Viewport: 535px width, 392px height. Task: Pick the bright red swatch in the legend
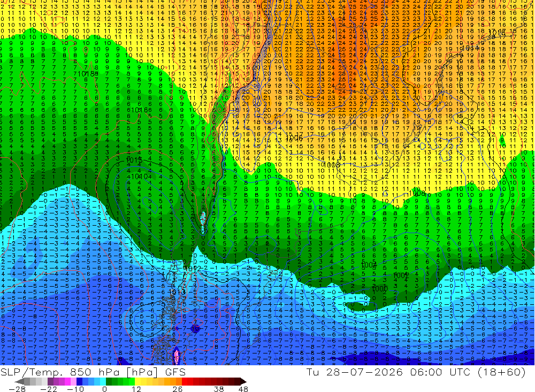(x=185, y=381)
